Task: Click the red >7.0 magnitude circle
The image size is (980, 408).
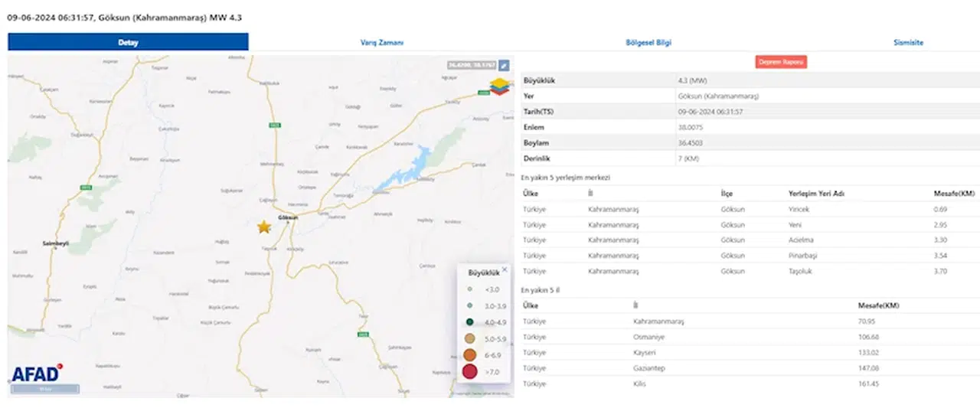Action: tap(469, 372)
